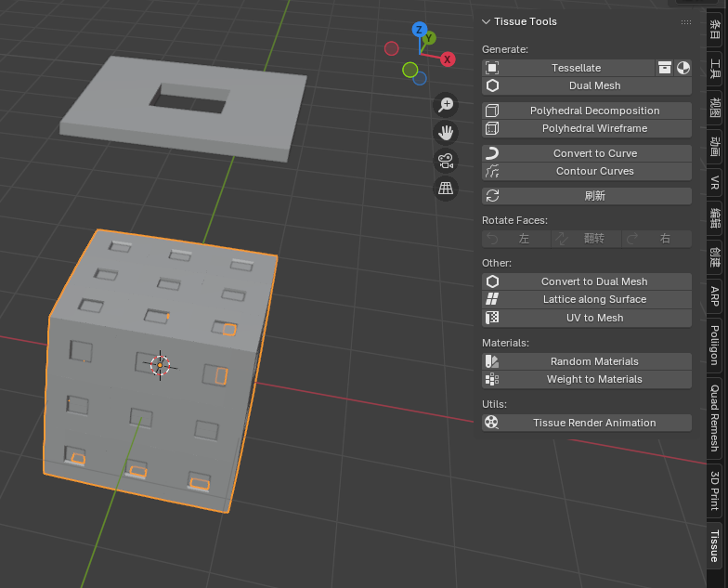Toggle camera view icon
The image size is (728, 588).
[x=446, y=161]
